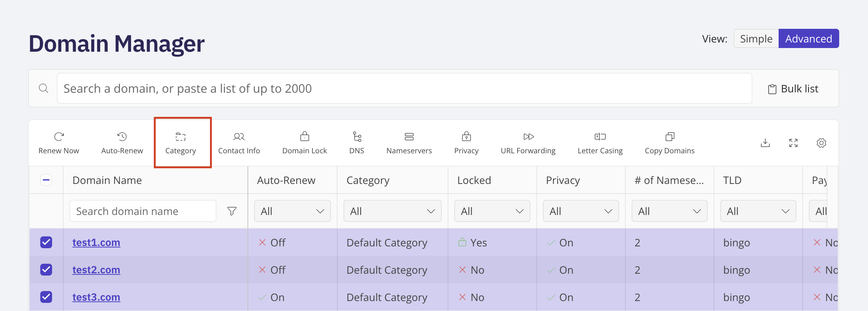868x311 pixels.
Task: Switch to Simple view
Action: (x=756, y=39)
